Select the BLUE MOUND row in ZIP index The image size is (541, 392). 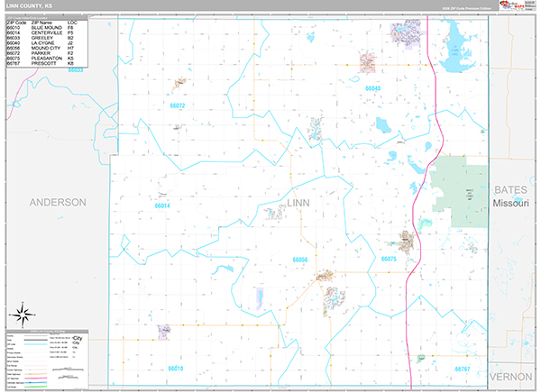tap(45, 28)
